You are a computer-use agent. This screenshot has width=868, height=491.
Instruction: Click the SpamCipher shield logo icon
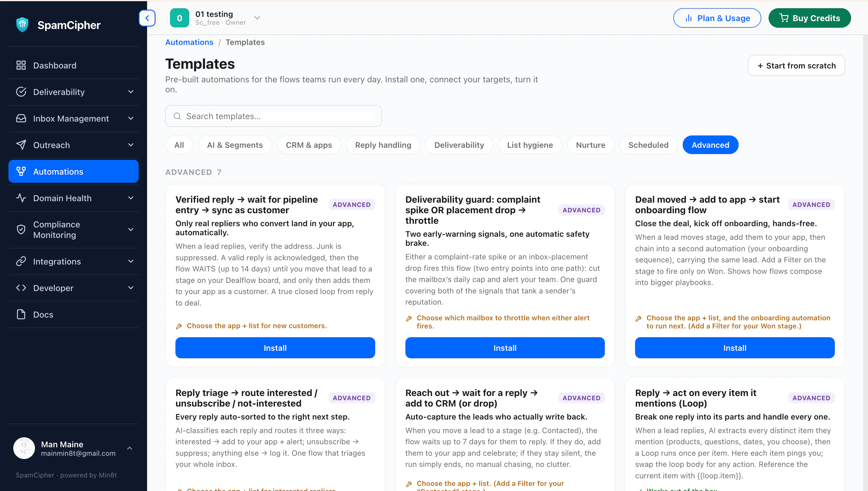(22, 25)
